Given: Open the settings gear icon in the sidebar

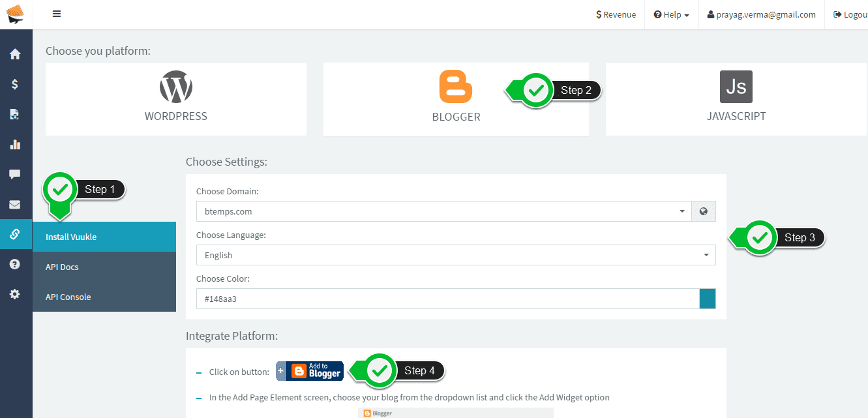Looking at the screenshot, I should point(15,294).
